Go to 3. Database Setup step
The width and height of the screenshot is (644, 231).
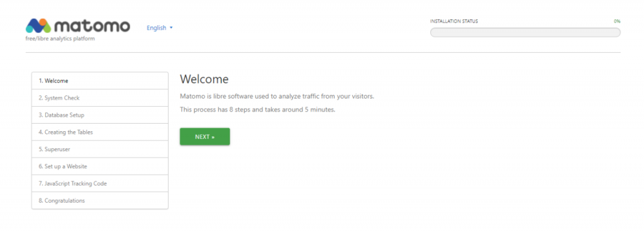(x=100, y=115)
